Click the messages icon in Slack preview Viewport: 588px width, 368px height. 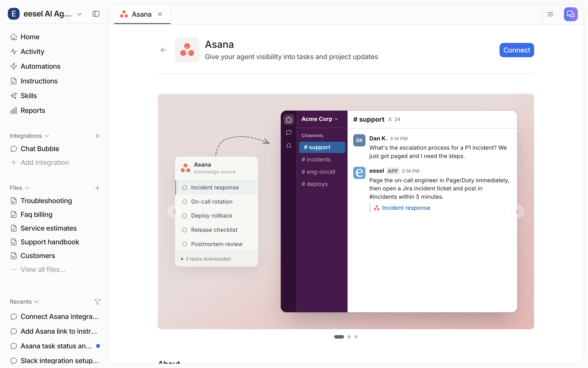click(x=289, y=133)
